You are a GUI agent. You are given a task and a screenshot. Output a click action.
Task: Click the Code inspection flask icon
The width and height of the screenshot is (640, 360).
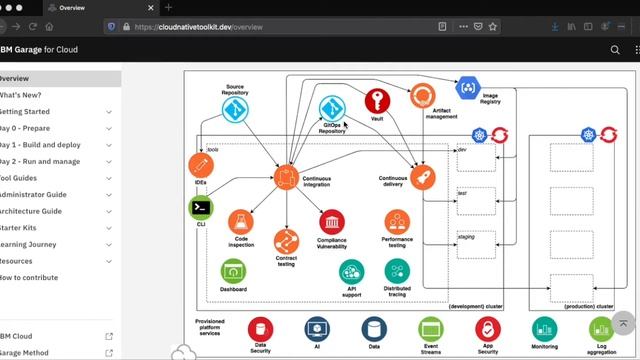click(241, 222)
